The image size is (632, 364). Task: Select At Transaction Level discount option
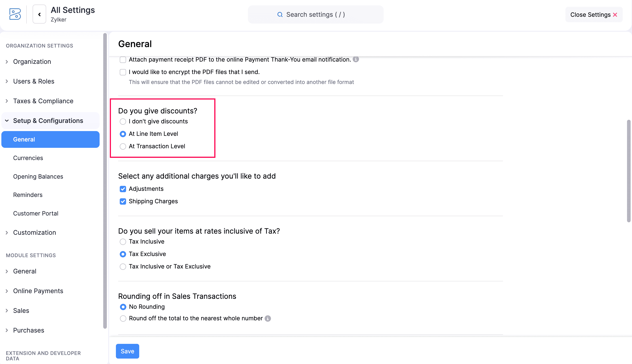[123, 146]
